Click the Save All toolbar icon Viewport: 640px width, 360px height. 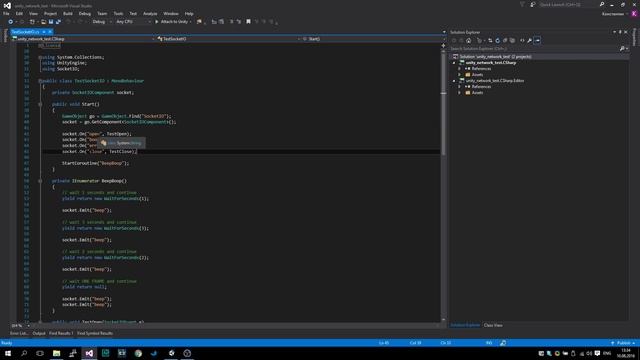(x=58, y=22)
